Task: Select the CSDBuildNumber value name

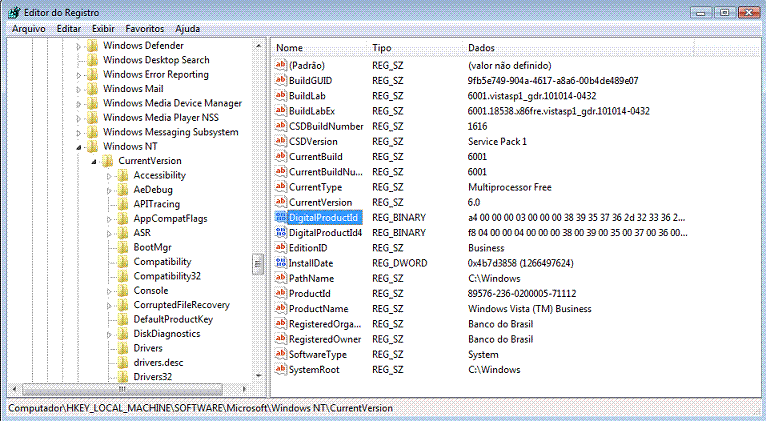Action: click(326, 126)
